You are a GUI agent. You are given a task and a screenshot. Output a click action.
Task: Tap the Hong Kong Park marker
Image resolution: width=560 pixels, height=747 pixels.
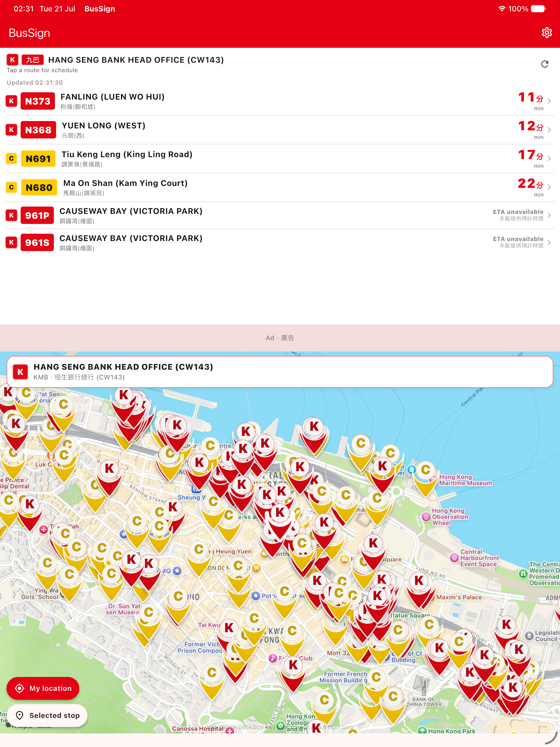[x=422, y=730]
